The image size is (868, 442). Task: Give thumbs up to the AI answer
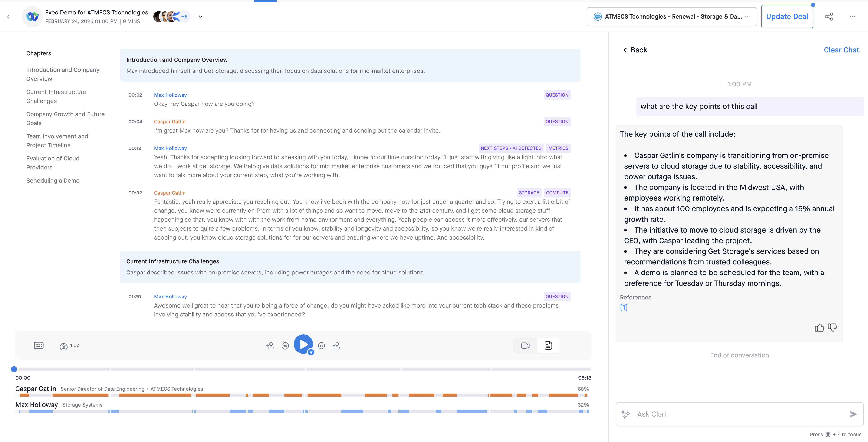pos(819,327)
